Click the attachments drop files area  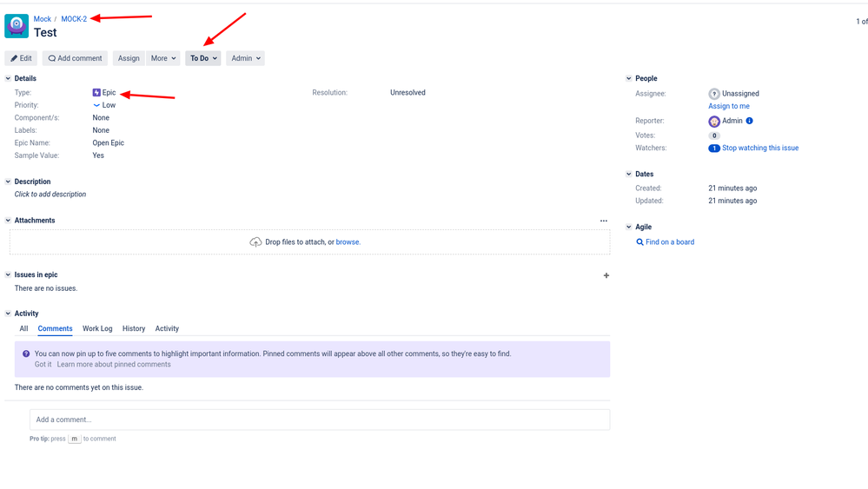click(x=310, y=242)
